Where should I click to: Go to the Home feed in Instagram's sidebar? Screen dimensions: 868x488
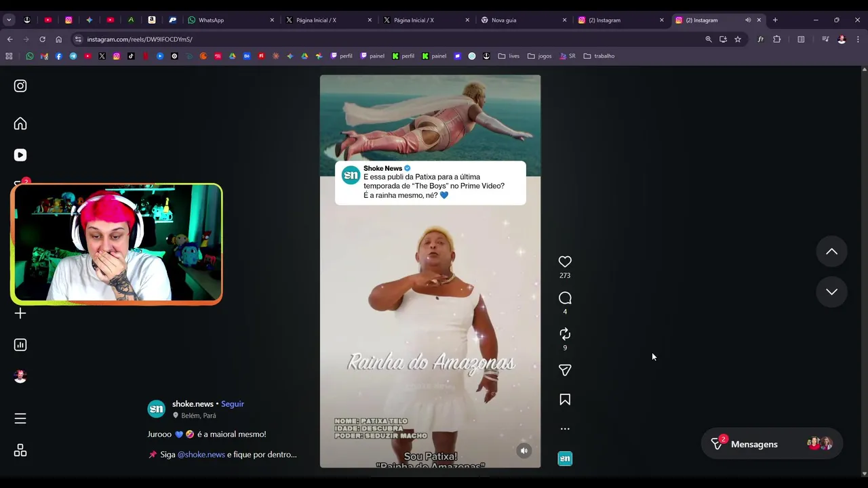pos(20,123)
